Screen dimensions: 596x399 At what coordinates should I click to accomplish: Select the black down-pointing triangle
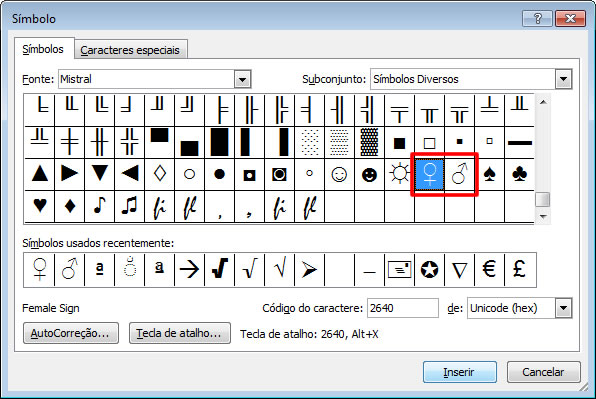click(x=100, y=174)
